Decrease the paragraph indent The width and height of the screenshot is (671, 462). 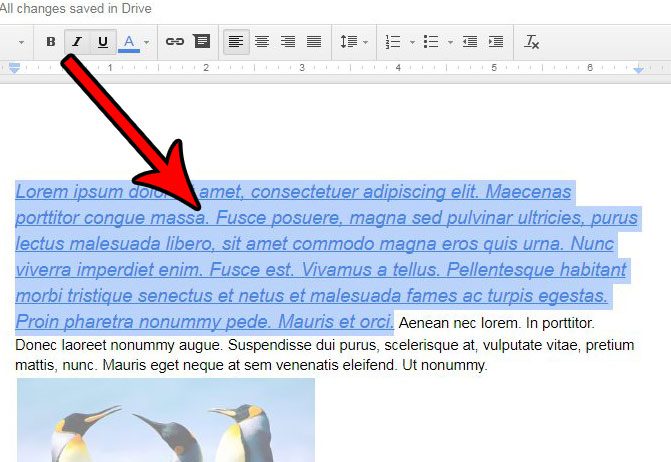coord(470,42)
